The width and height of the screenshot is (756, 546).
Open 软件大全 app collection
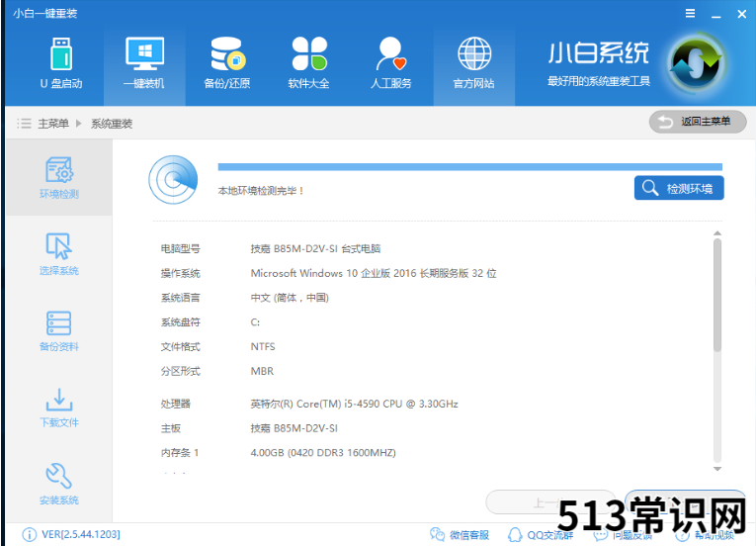[309, 53]
